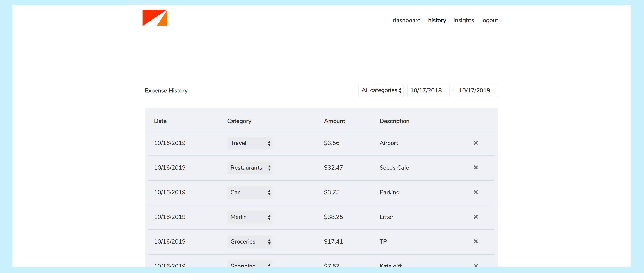Click the Date column header
Screen dimensions: 644x273
click(x=160, y=121)
